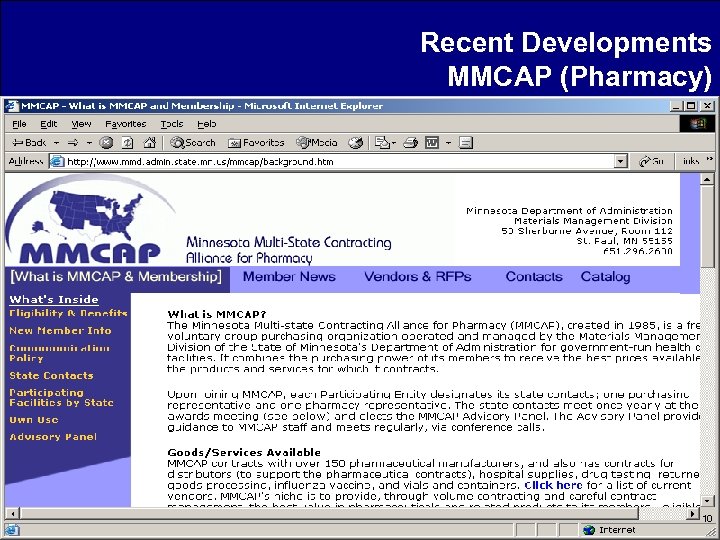The height and width of the screenshot is (540, 720).
Task: Go to the Home page icon
Action: point(149,143)
